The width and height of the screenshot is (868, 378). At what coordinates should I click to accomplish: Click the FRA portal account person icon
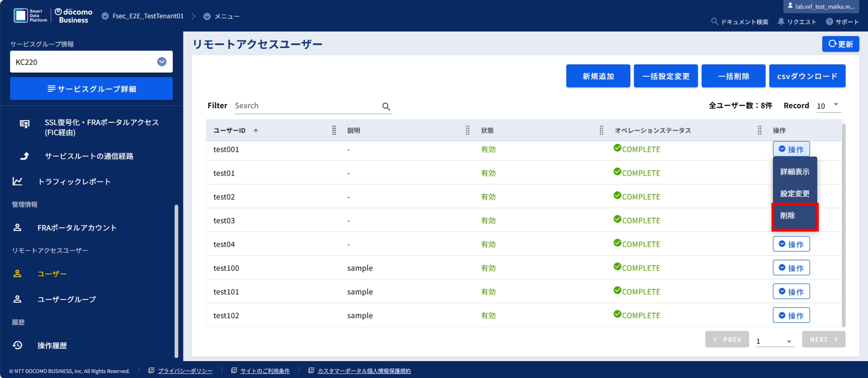[x=18, y=228]
